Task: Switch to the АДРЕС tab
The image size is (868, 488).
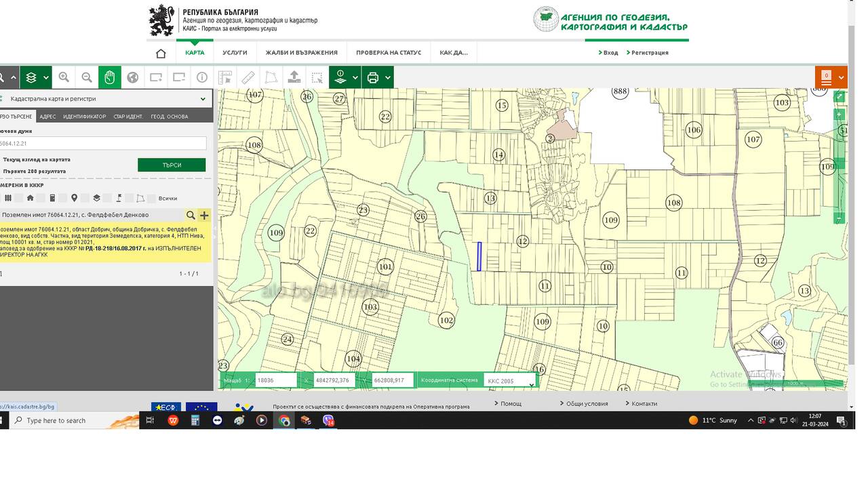Action: [47, 117]
